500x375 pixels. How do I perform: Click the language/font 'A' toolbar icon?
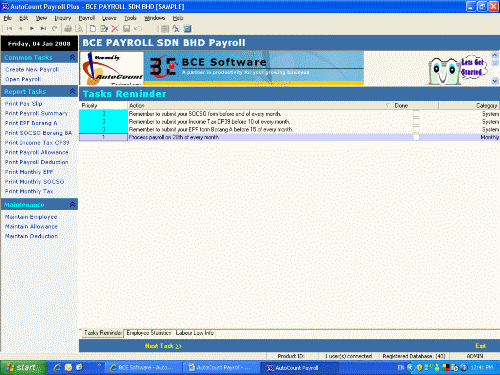(x=176, y=29)
